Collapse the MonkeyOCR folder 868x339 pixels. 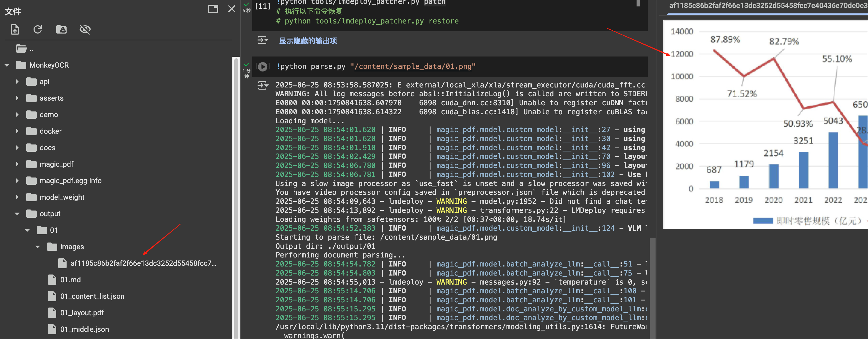pyautogui.click(x=7, y=65)
